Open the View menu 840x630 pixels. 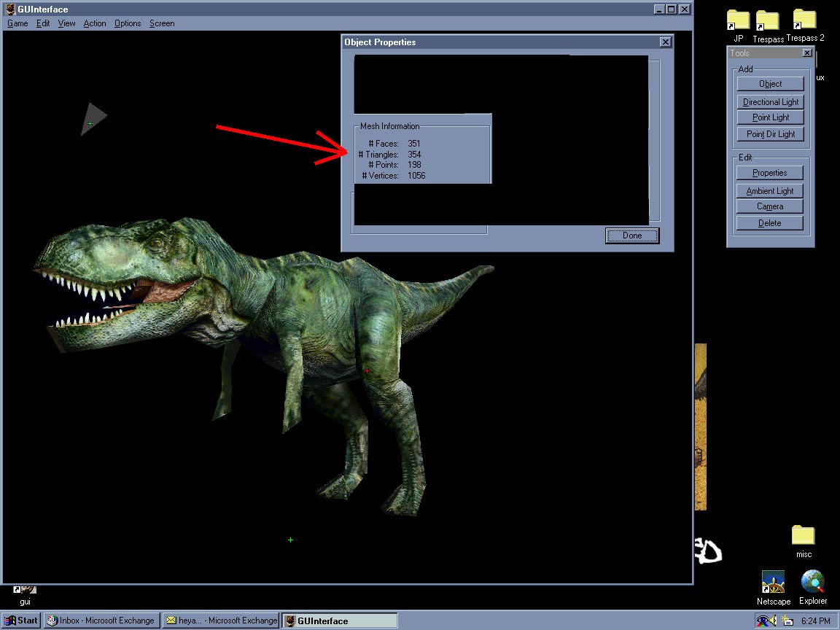coord(66,23)
